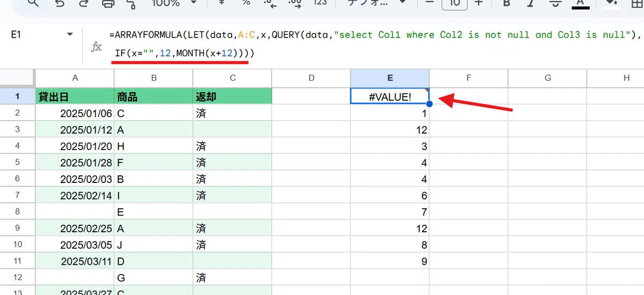Click the 商品 header cell
This screenshot has width=644, height=295.
(x=153, y=97)
